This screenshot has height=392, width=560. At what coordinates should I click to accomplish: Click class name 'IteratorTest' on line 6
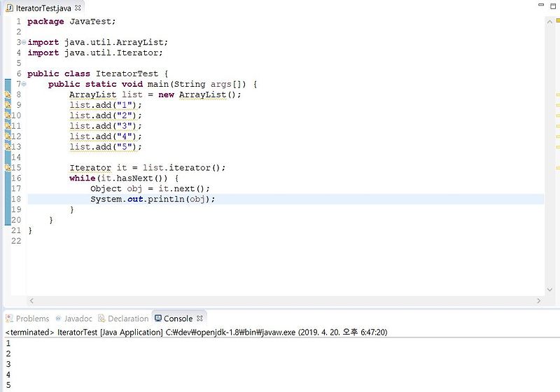tap(127, 73)
